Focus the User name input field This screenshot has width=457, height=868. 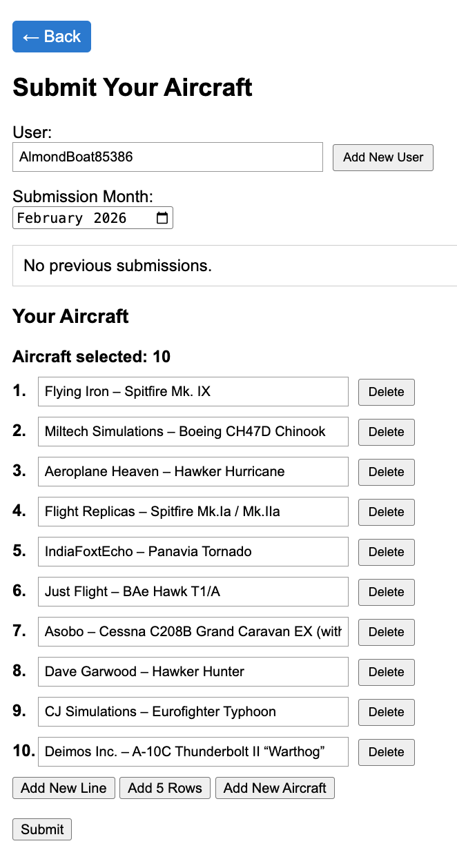click(168, 157)
